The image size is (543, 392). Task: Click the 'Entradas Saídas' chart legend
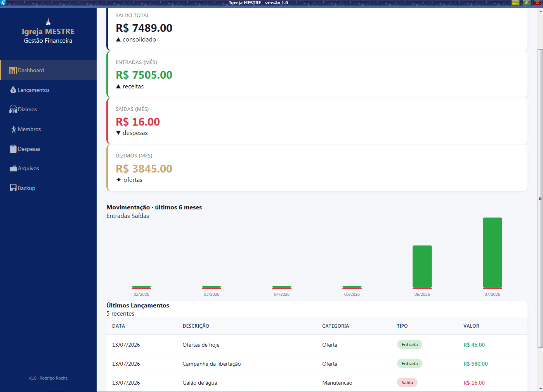(x=128, y=216)
